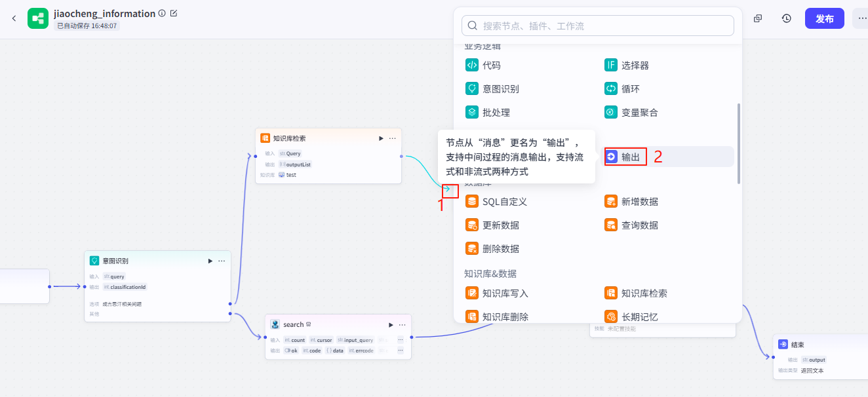Click the test knowledge base entry
The image size is (868, 397).
point(288,175)
